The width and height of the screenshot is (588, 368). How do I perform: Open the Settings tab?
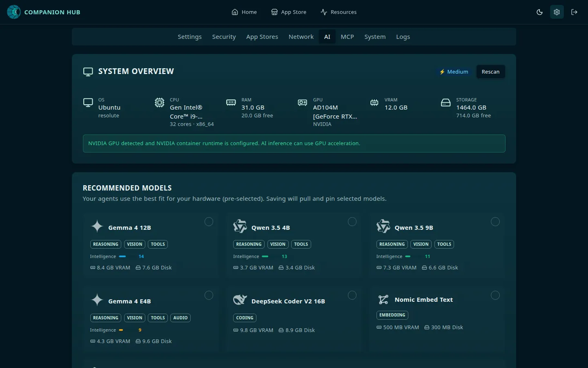[x=189, y=37]
